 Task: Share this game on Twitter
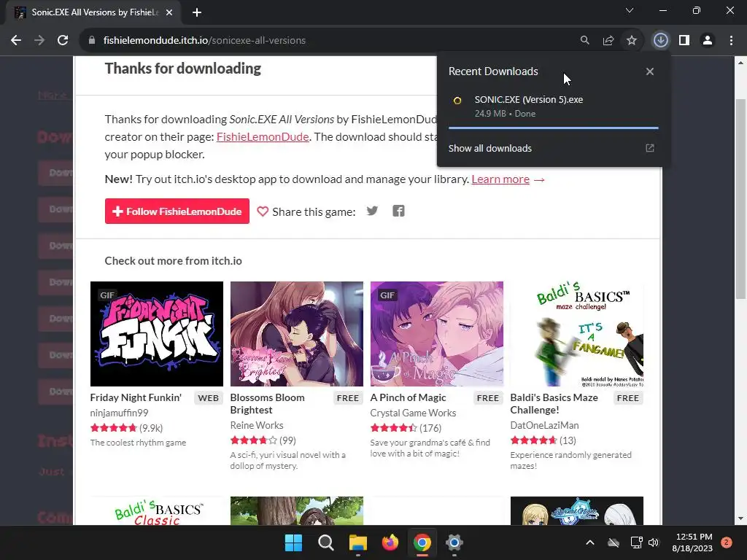click(x=372, y=211)
